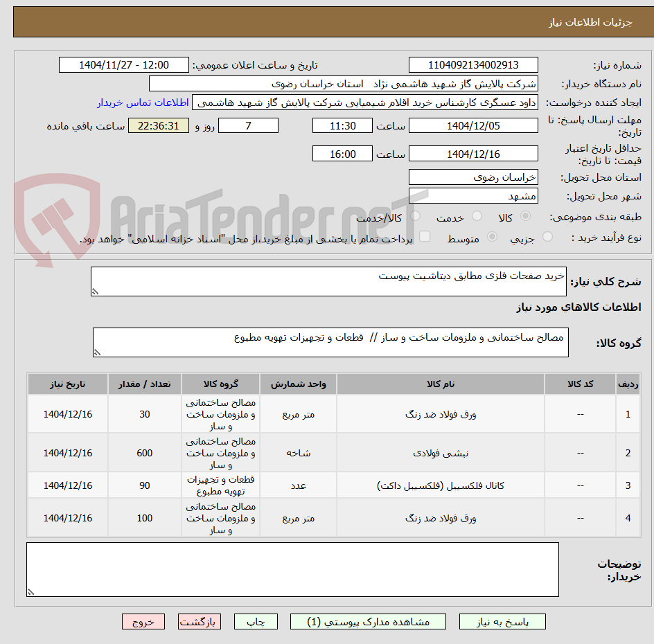
Task: Click ورق فولاد ضد زنگ in row 4
Action: tap(441, 518)
